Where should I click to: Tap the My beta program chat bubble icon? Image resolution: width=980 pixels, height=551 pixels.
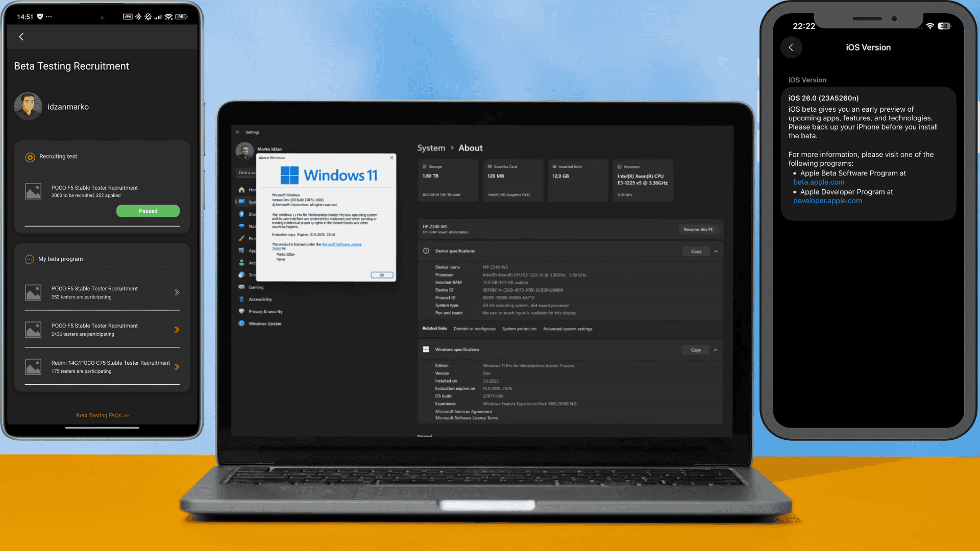30,259
